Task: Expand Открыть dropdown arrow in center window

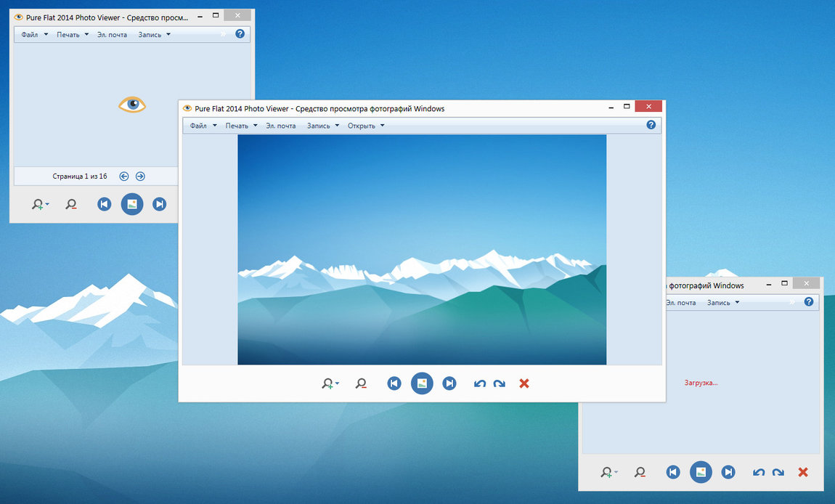Action: [383, 126]
